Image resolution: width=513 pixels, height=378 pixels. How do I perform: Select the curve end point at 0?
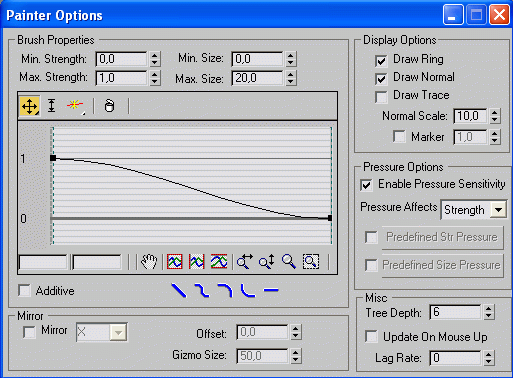pos(330,218)
